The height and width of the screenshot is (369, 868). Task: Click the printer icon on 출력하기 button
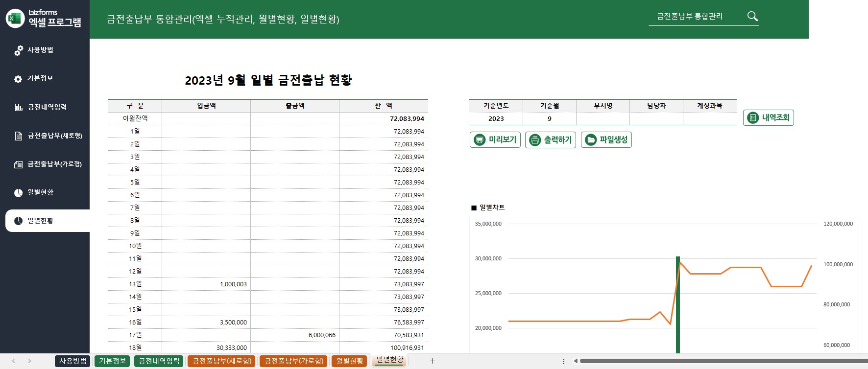tap(535, 140)
